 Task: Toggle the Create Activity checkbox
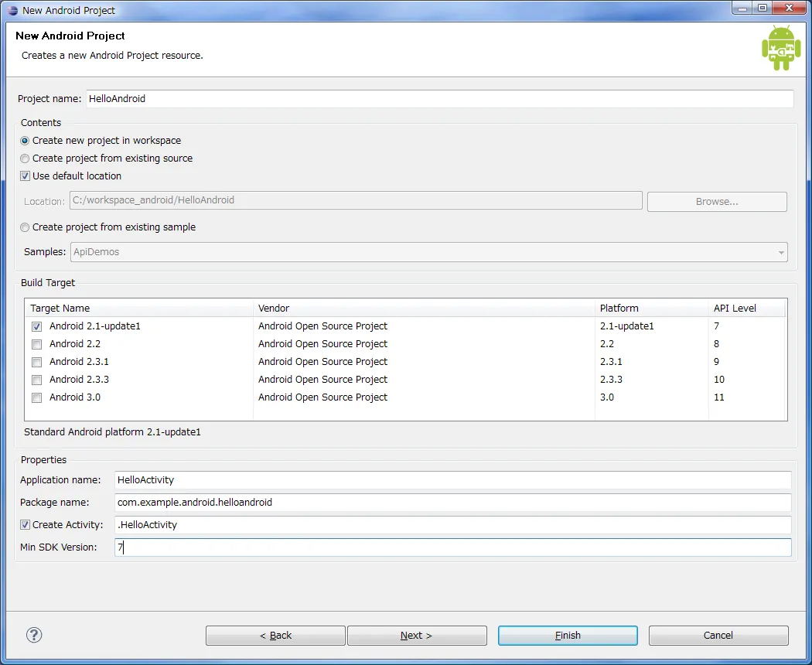25,524
